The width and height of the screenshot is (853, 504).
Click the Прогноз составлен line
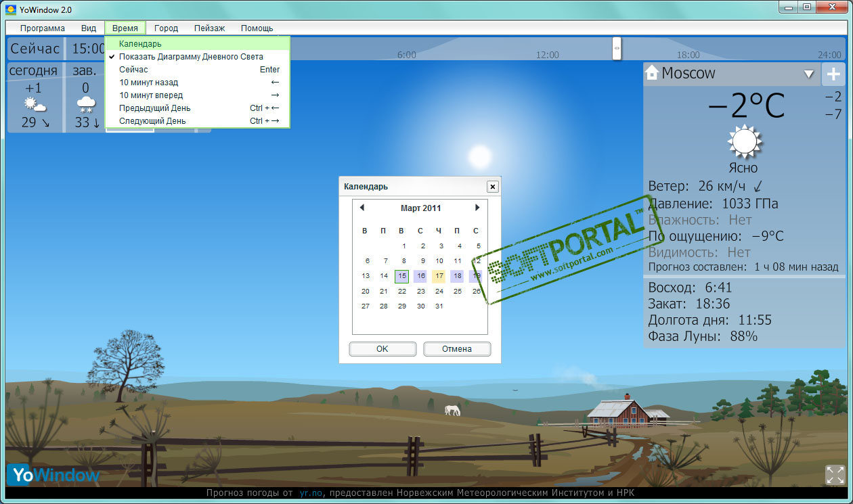click(x=743, y=267)
